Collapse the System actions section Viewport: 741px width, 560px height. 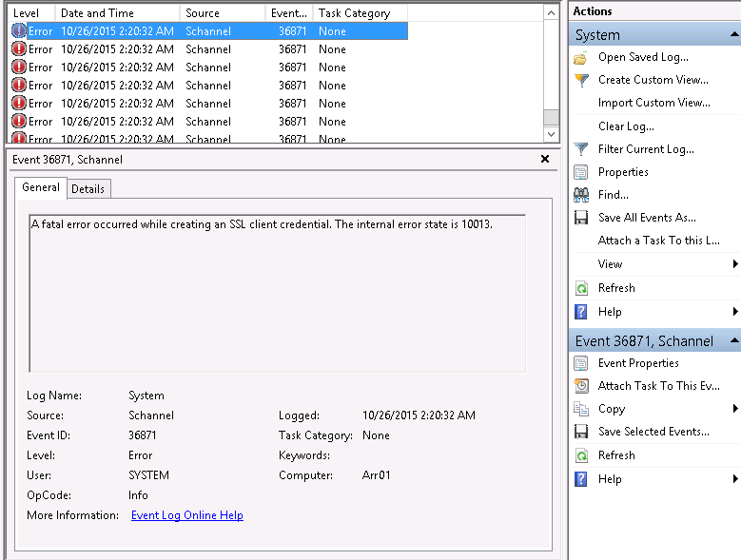pos(734,34)
